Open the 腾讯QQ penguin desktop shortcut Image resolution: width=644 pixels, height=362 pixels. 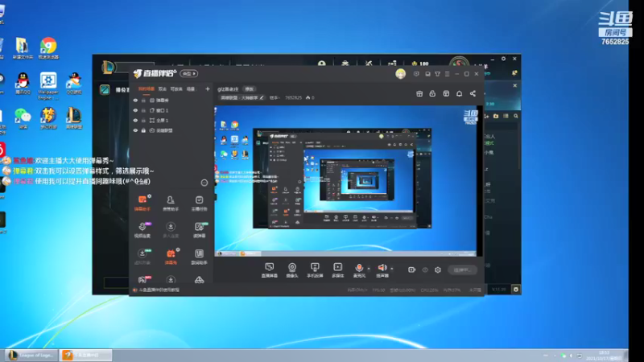23,84
